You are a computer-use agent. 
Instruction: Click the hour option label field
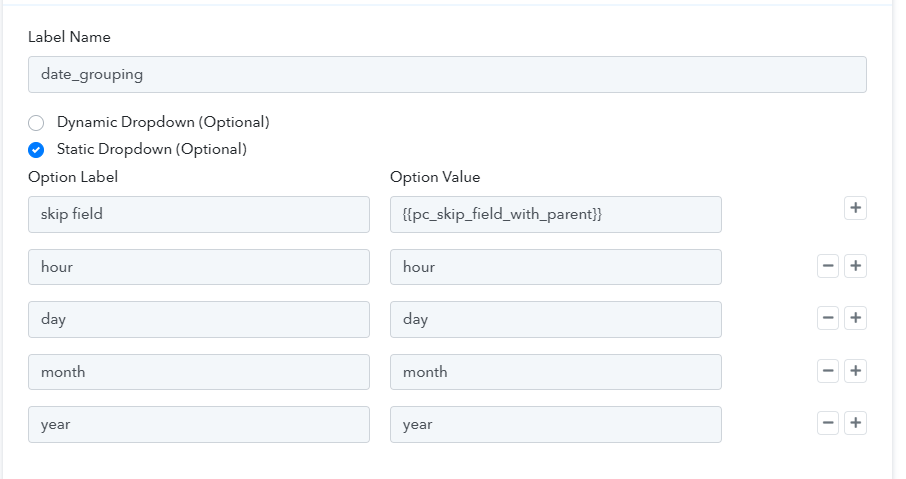click(199, 267)
